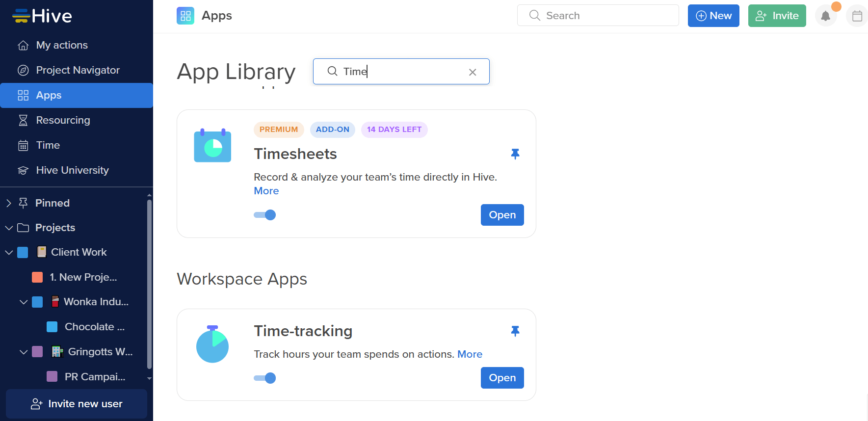
Task: Clear the App Library search text
Action: (473, 72)
